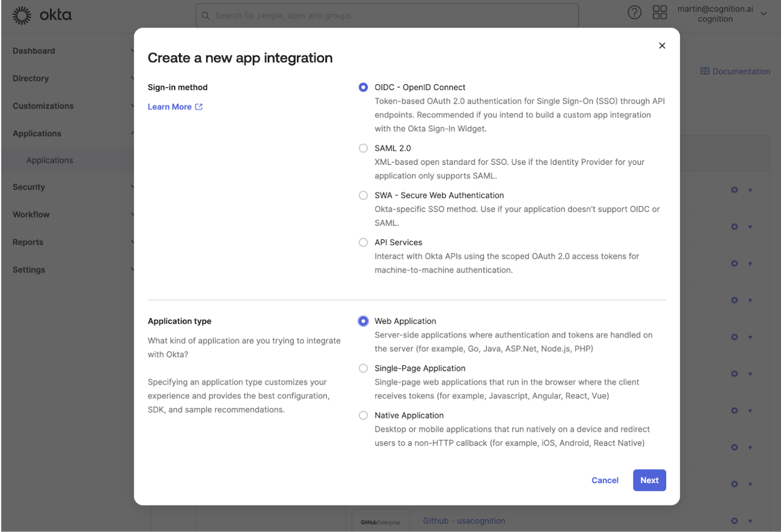This screenshot has width=781, height=532.
Task: Click the Okta logo
Action: point(42,15)
